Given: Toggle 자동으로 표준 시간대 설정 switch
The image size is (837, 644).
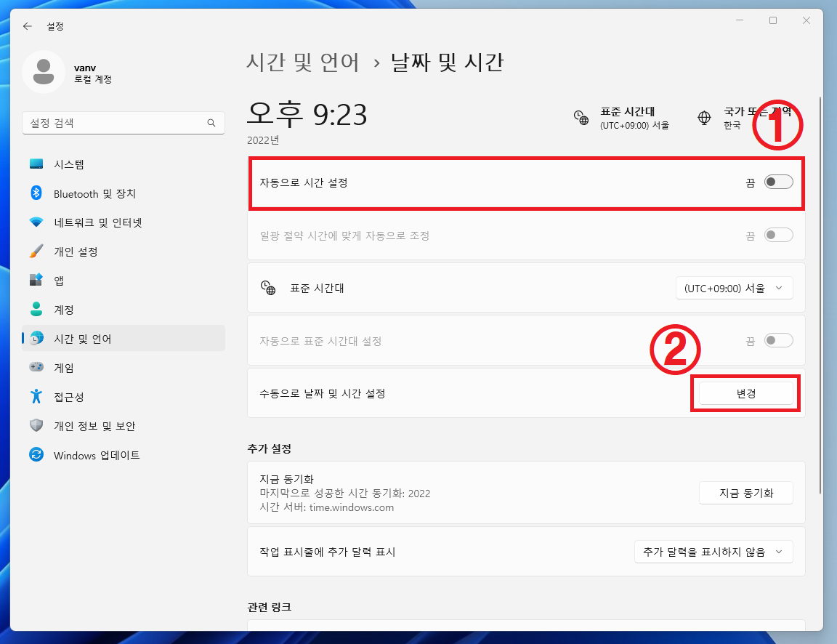Looking at the screenshot, I should pyautogui.click(x=778, y=341).
